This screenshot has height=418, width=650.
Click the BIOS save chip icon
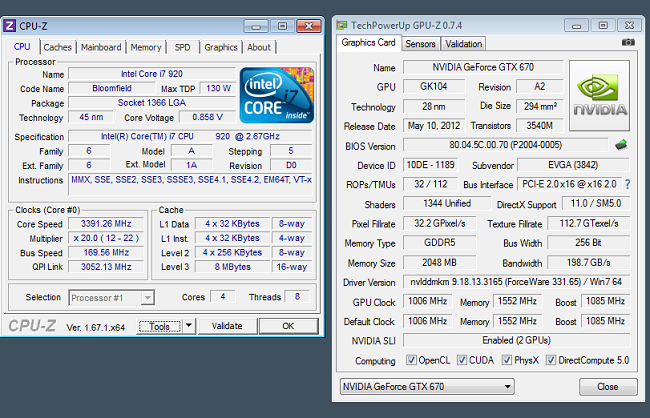(x=621, y=145)
